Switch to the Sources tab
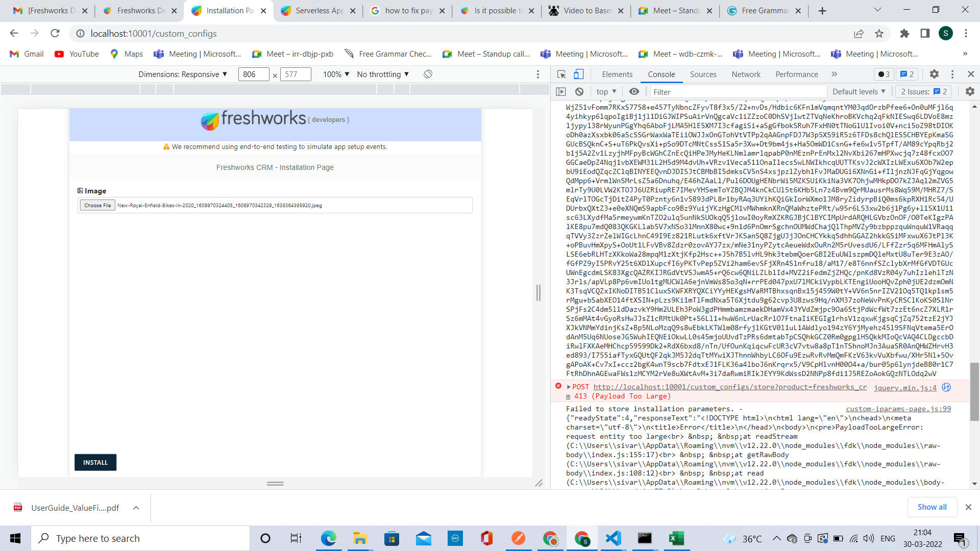 [703, 74]
